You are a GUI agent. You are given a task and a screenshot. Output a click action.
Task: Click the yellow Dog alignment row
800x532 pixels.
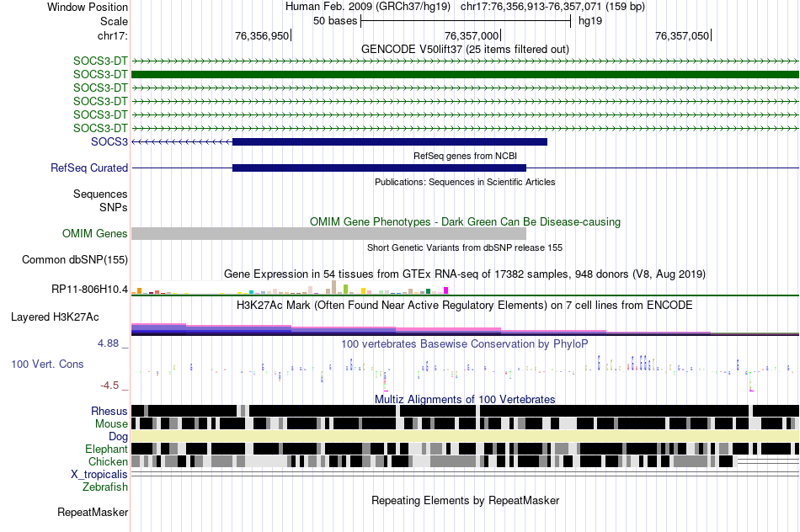click(466, 436)
